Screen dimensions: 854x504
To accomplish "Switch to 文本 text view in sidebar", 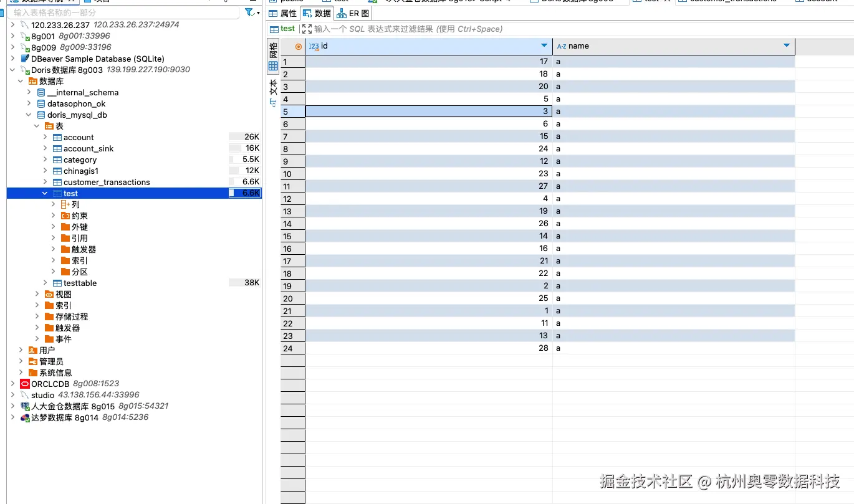I will tap(272, 87).
